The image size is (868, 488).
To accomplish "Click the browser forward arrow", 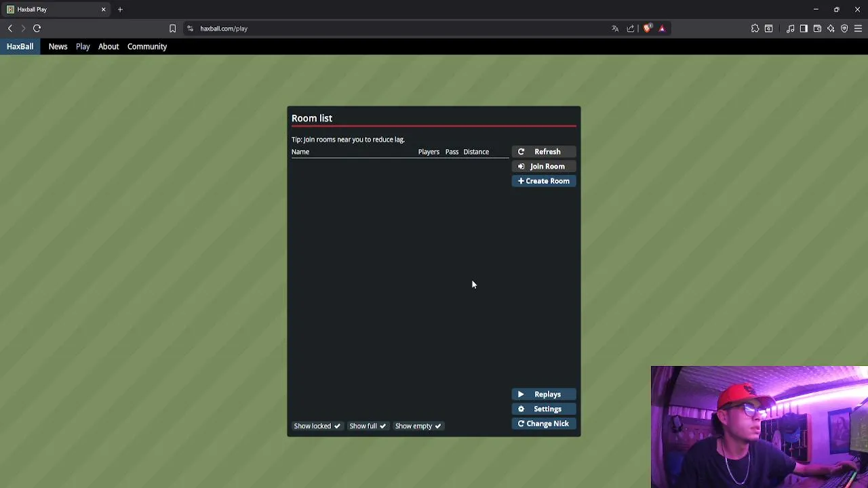I will (x=23, y=28).
